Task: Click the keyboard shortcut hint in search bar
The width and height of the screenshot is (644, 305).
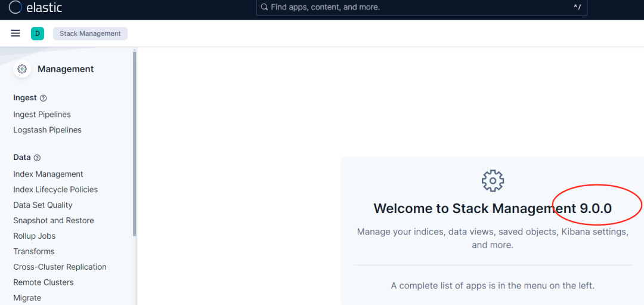Action: point(577,7)
